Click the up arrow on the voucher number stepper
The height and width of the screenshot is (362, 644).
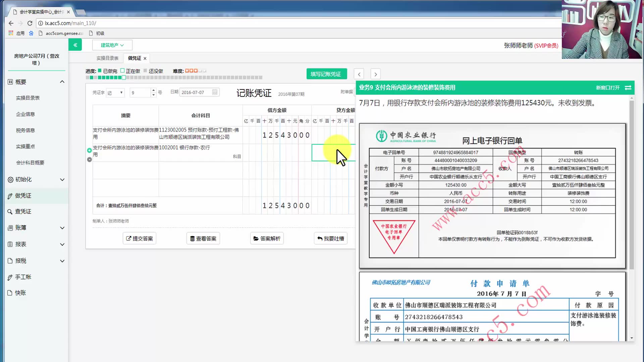pyautogui.click(x=153, y=90)
